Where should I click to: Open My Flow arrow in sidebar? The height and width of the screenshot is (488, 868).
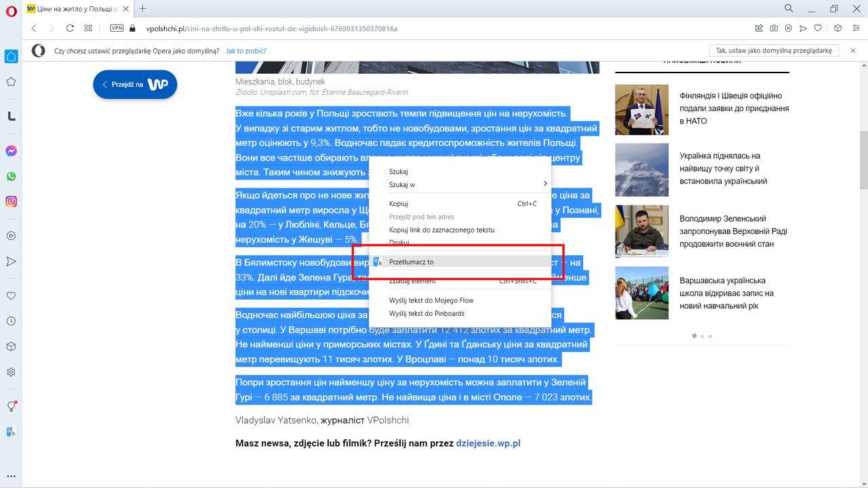click(11, 261)
